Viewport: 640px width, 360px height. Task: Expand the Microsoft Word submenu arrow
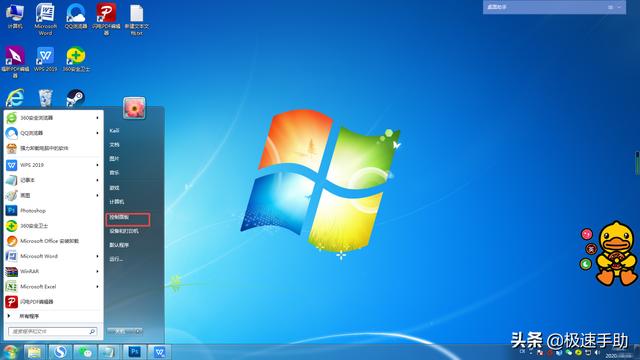click(x=97, y=256)
